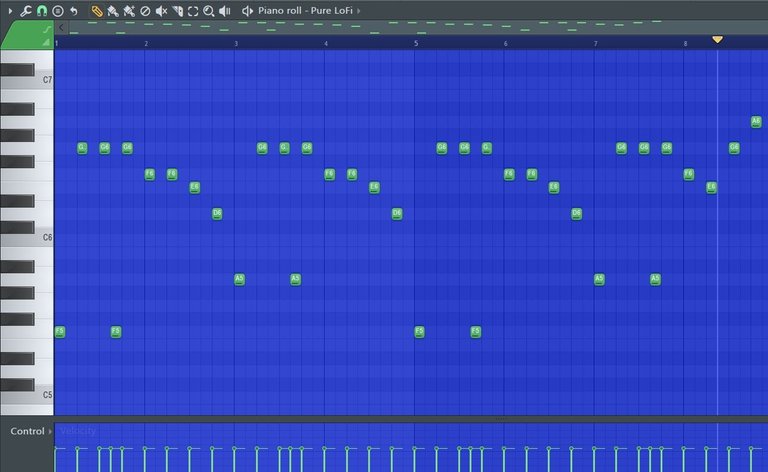Undo with the curved arrow icon
The height and width of the screenshot is (472, 768).
74,10
